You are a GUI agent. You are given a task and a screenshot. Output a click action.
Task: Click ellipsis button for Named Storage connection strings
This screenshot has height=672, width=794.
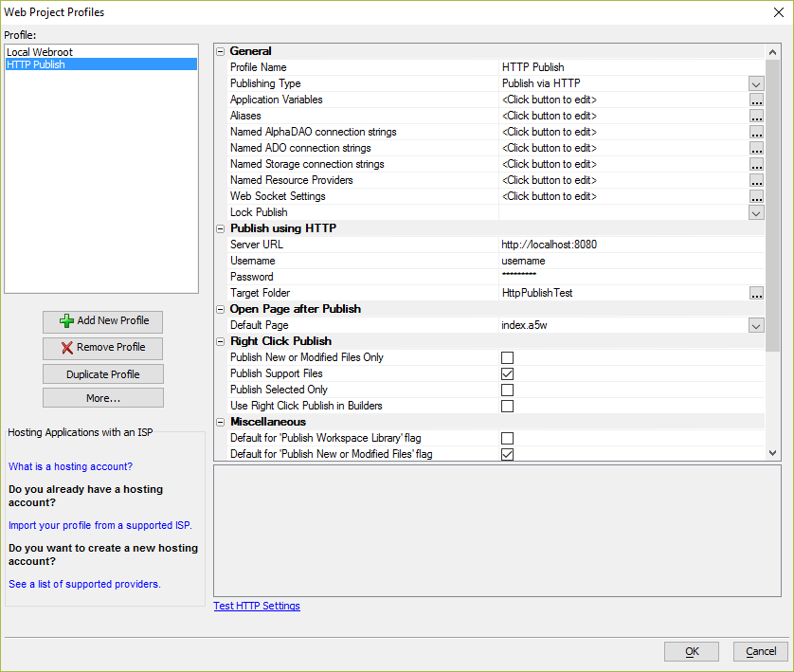click(x=756, y=165)
